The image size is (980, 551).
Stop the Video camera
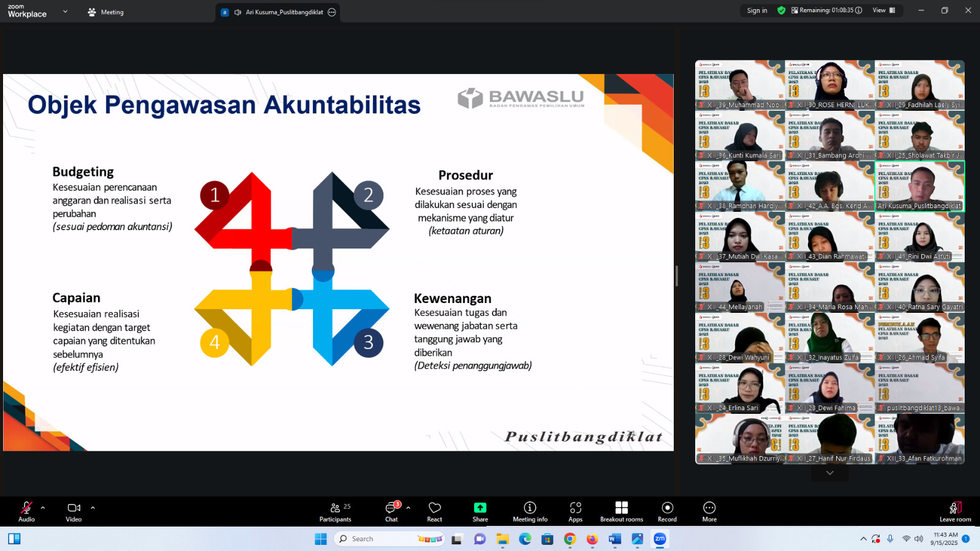(73, 511)
